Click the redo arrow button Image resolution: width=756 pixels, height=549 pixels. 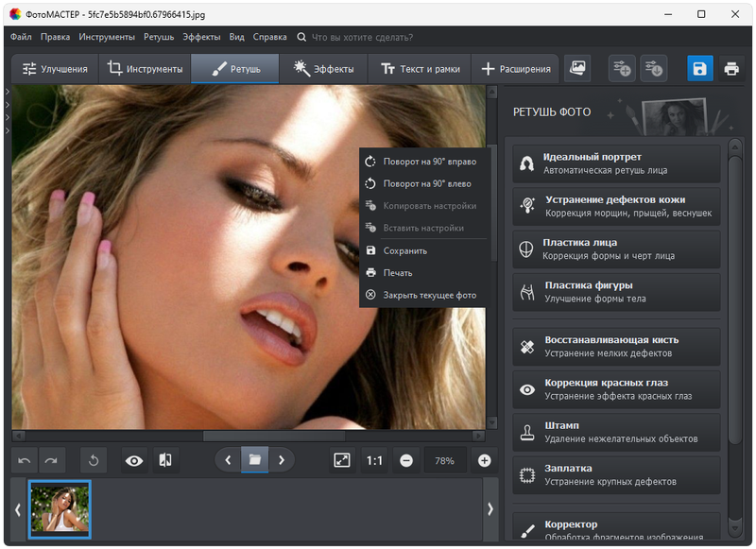pos(51,460)
